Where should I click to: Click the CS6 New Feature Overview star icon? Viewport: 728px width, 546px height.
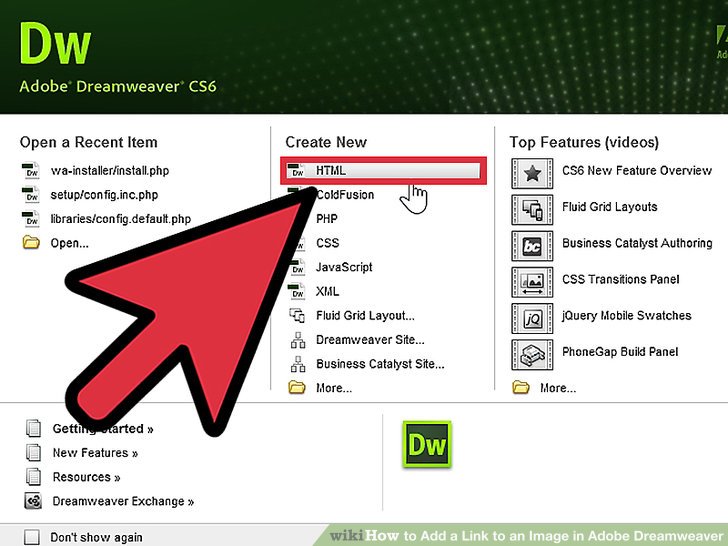pyautogui.click(x=532, y=172)
